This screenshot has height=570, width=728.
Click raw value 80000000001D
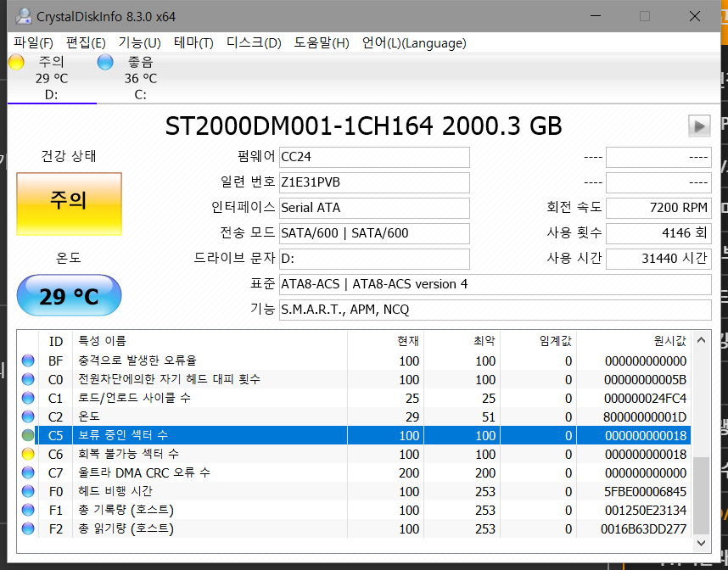(x=645, y=416)
